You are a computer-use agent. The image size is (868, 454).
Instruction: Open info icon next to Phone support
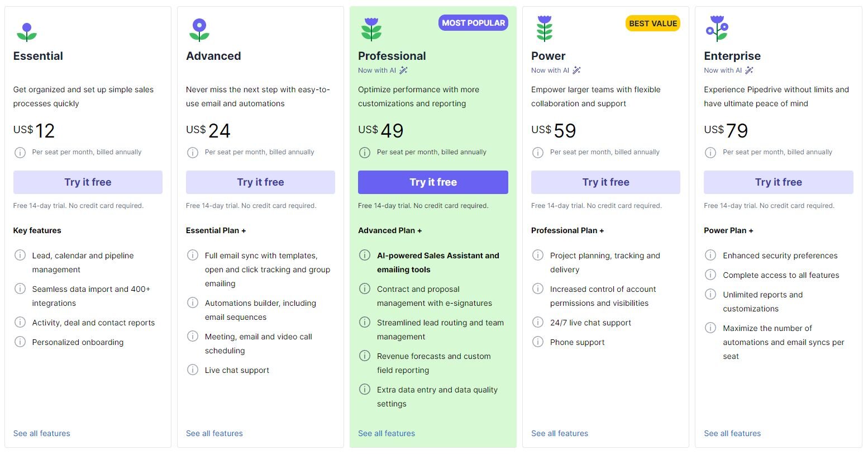click(538, 342)
